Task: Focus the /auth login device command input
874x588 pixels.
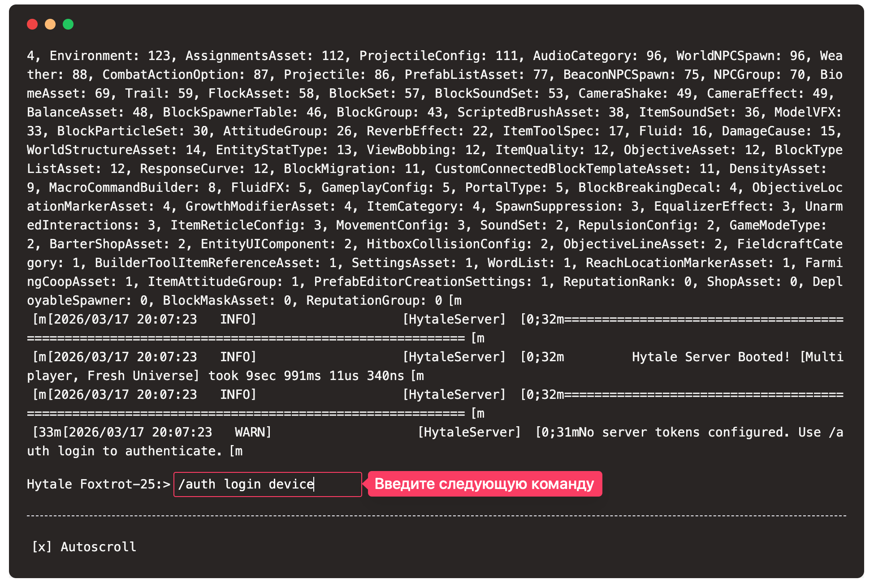Action: (267, 484)
